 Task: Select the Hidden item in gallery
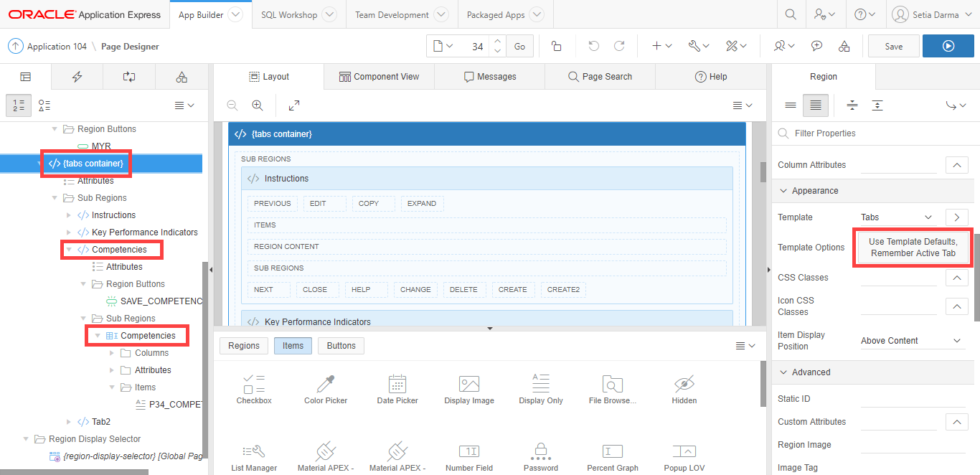pos(684,390)
